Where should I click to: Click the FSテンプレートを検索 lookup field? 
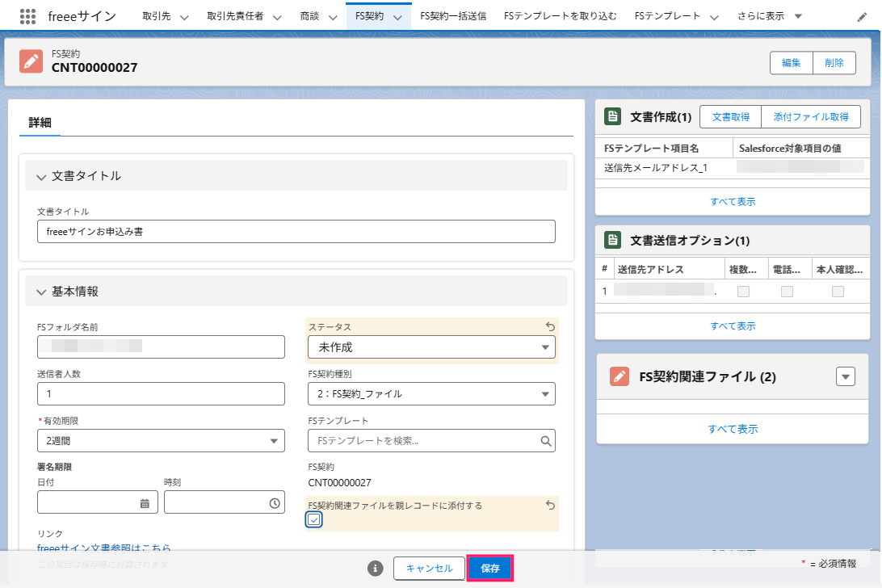pyautogui.click(x=431, y=440)
